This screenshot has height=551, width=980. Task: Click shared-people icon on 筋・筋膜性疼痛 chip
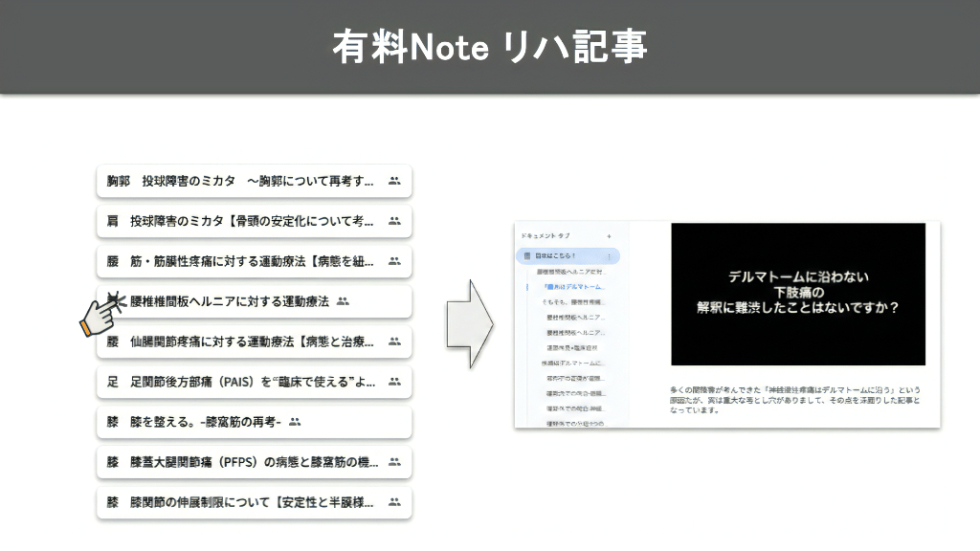(x=394, y=261)
